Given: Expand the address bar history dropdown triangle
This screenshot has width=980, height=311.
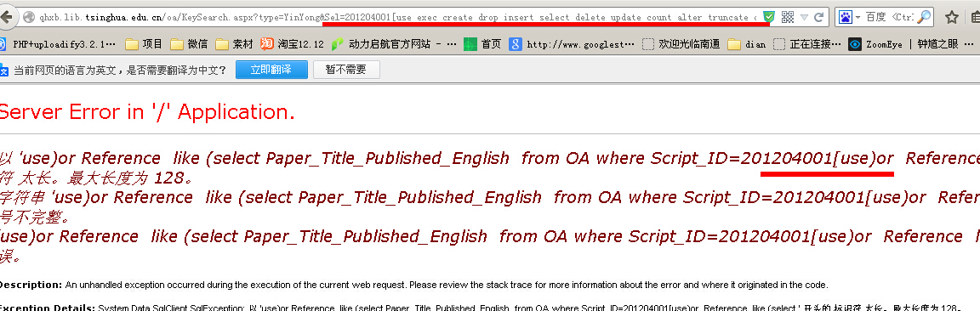Looking at the screenshot, I should 805,18.
